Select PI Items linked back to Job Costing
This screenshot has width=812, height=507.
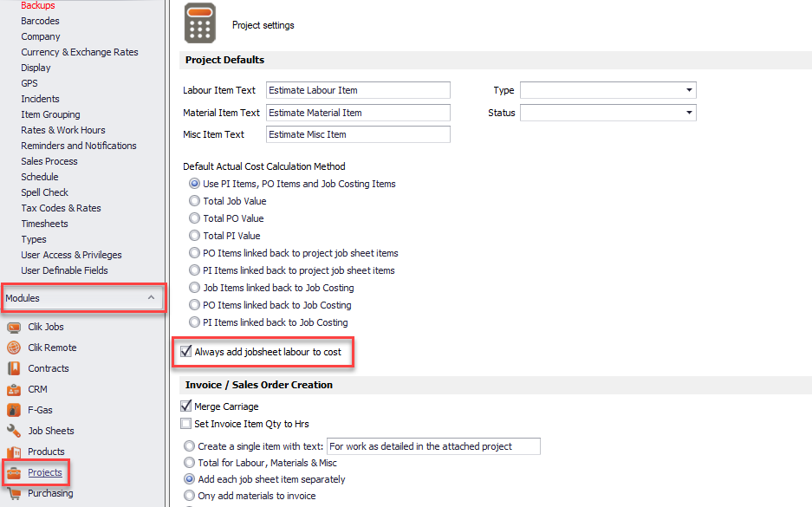(194, 322)
